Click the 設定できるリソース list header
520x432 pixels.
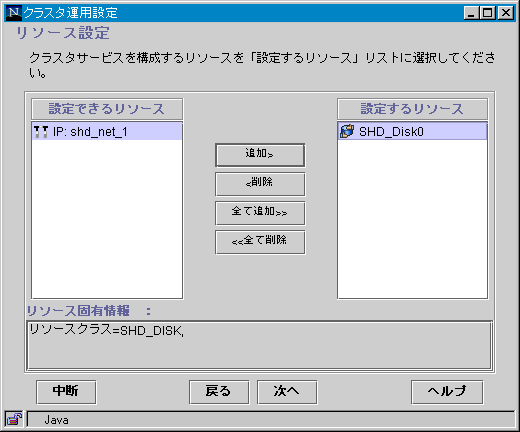tap(107, 109)
